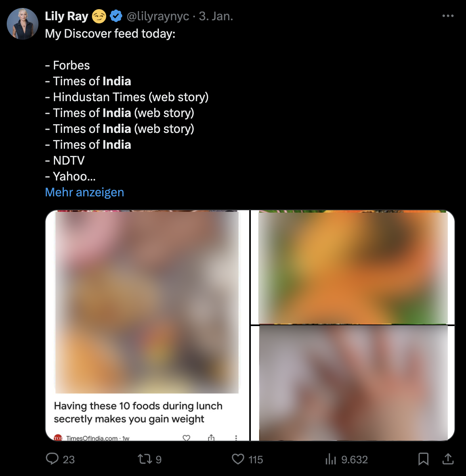The image size is (466, 476).
Task: Select the Lily Ray display name
Action: [67, 16]
